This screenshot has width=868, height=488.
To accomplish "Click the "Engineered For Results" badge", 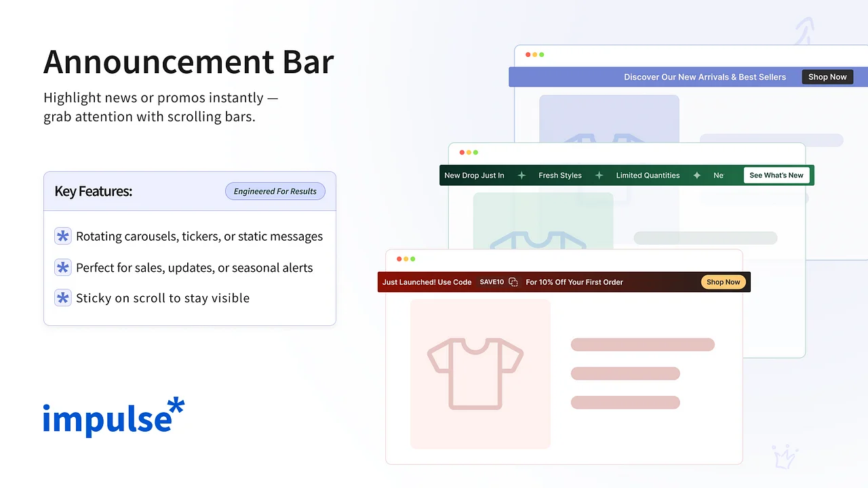I will (x=275, y=191).
